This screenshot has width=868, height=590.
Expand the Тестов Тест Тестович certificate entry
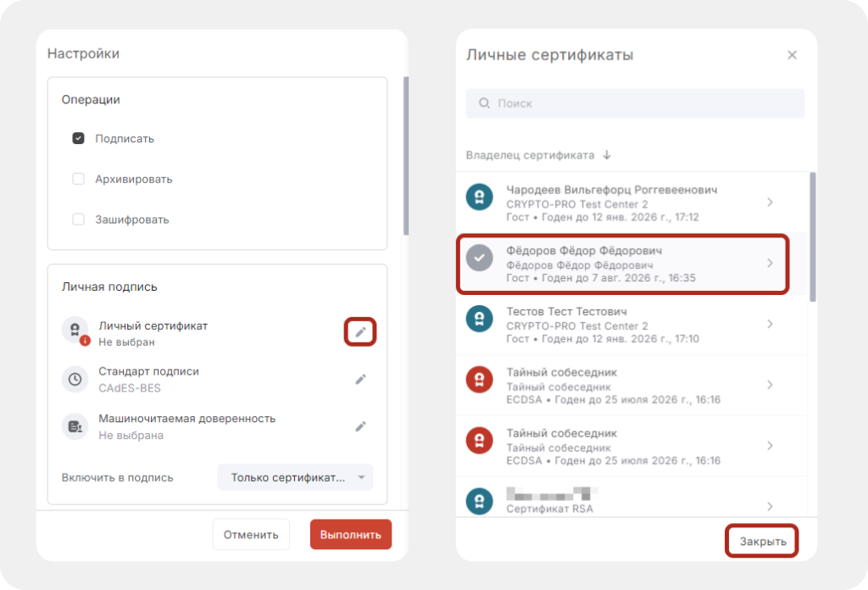(x=770, y=324)
